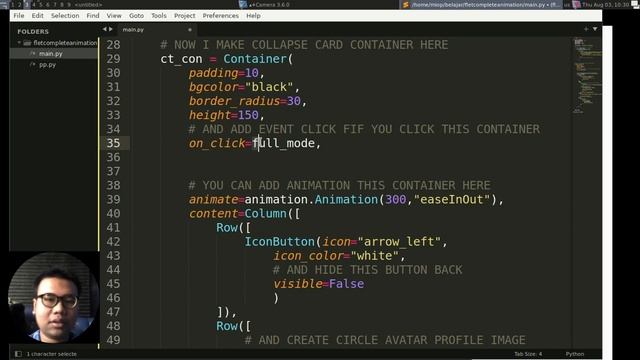Open the Selection menu
Image resolution: width=640 pixels, height=360 pixels.
(65, 16)
